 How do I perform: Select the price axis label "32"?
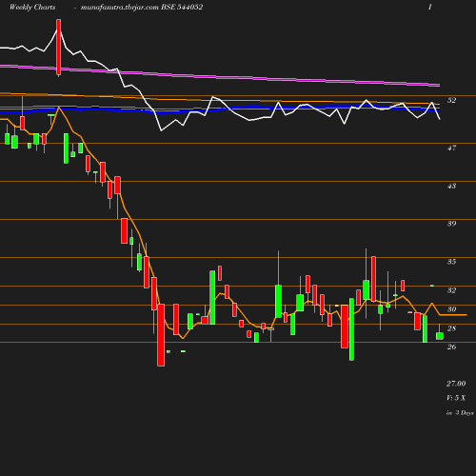451,290
